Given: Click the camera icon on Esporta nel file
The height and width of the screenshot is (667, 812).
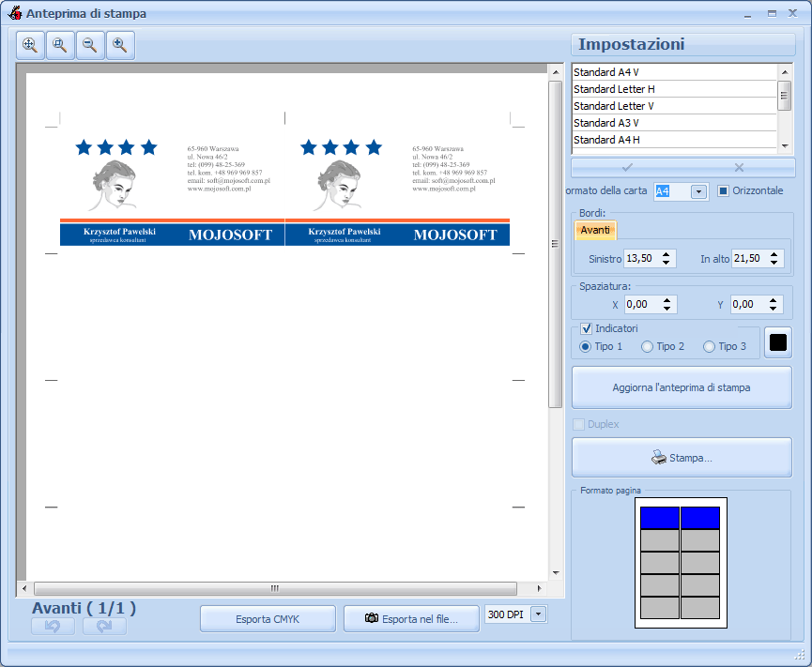Looking at the screenshot, I should pyautogui.click(x=372, y=618).
